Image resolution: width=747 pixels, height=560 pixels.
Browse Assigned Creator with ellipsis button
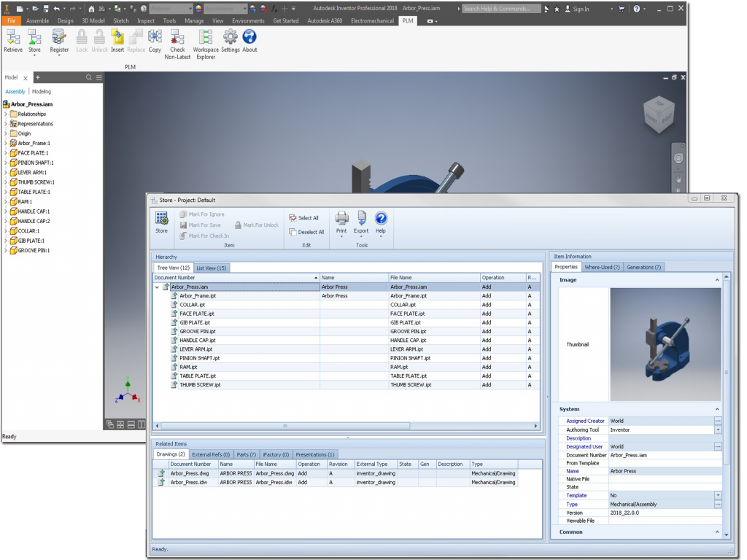718,421
